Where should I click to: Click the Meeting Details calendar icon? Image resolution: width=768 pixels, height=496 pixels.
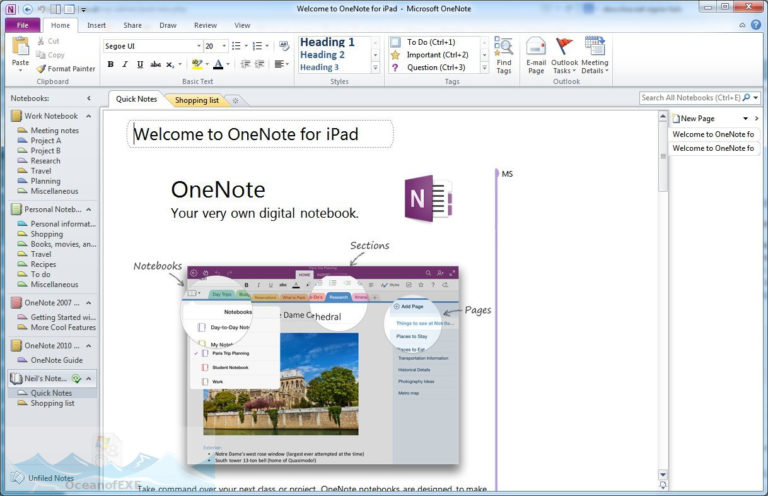tap(595, 47)
